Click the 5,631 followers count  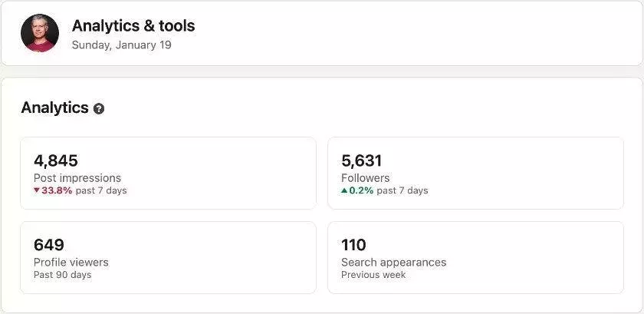(361, 160)
